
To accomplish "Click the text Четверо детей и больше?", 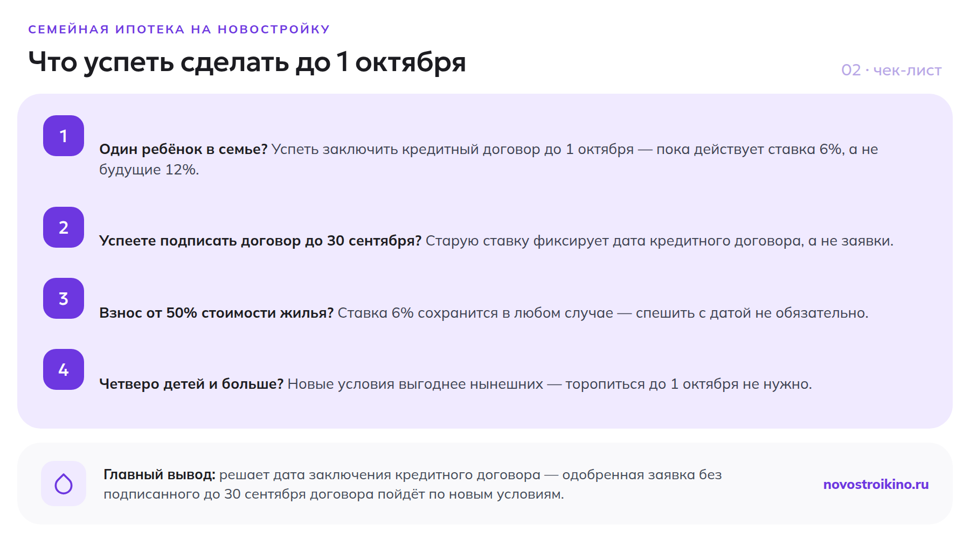I will [191, 384].
